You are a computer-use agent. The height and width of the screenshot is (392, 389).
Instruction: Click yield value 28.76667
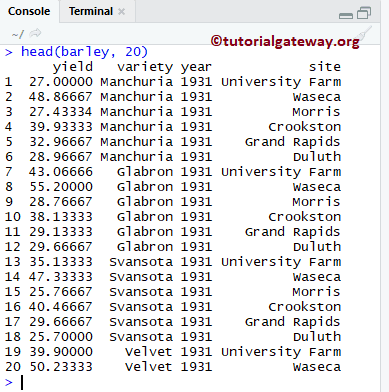click(x=61, y=202)
